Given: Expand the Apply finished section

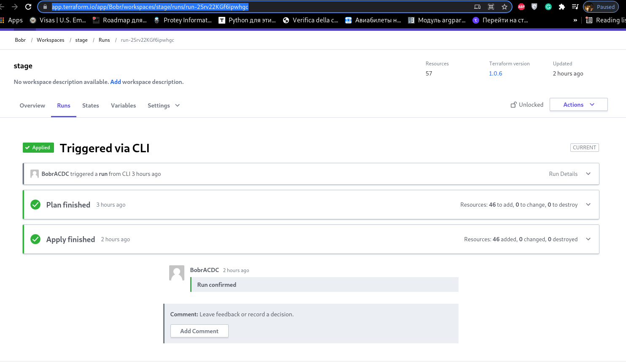Looking at the screenshot, I should pos(588,239).
